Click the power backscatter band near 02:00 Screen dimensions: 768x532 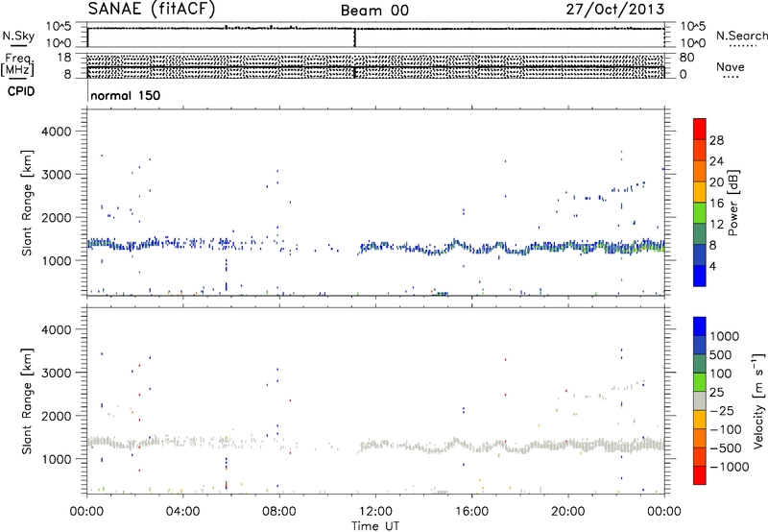click(134, 245)
